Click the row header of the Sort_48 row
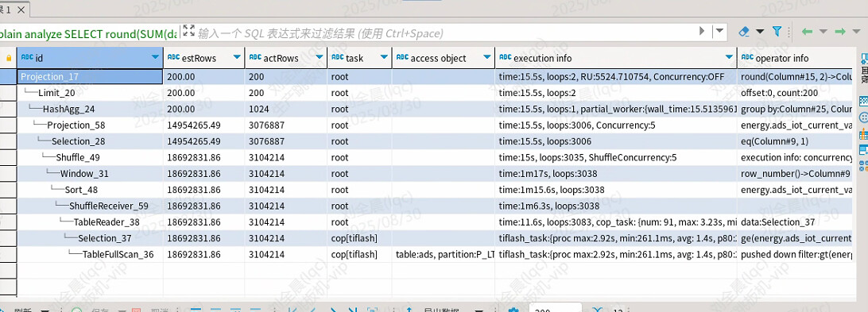The image size is (868, 312). click(x=8, y=190)
